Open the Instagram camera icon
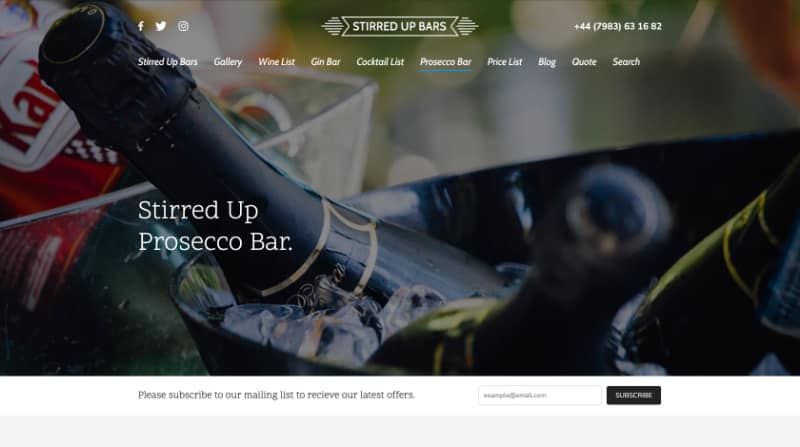This screenshot has width=800, height=447. [183, 26]
